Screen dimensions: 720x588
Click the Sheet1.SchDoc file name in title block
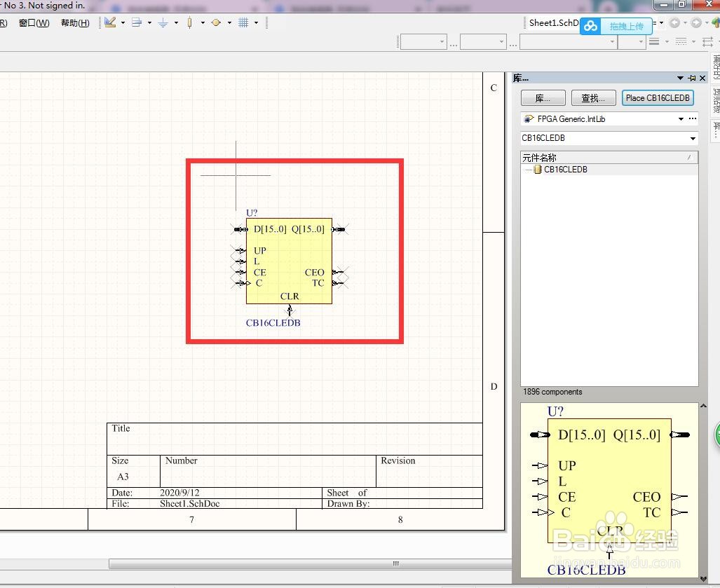190,503
